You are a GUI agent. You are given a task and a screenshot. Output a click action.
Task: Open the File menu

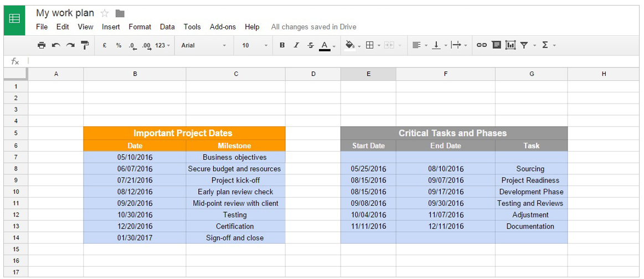coord(42,27)
